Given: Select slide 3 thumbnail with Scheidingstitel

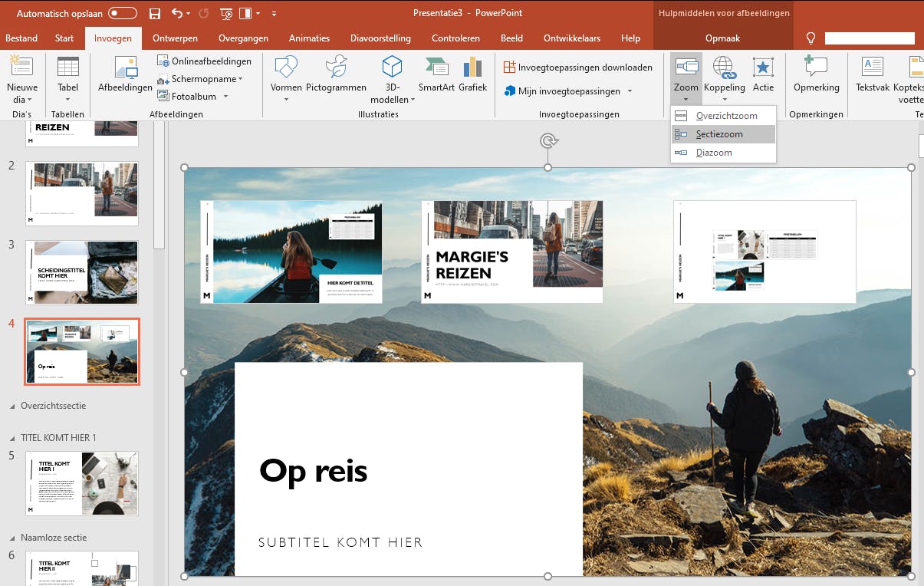Looking at the screenshot, I should [x=82, y=272].
